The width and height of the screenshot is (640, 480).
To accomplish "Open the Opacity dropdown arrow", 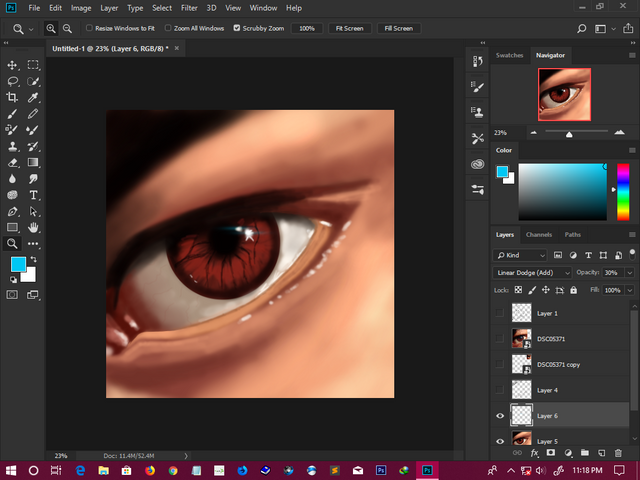I will (630, 273).
